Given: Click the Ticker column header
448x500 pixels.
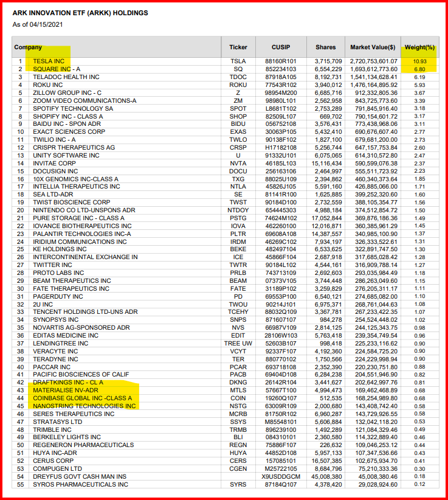Looking at the screenshot, I should tap(238, 47).
